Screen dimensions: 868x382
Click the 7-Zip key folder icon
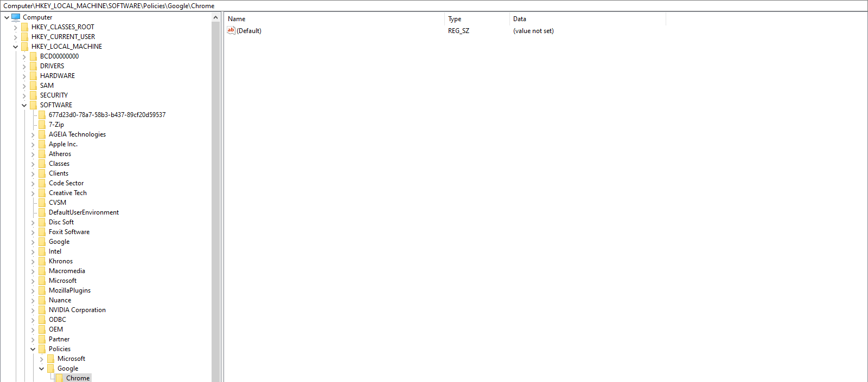tap(42, 125)
